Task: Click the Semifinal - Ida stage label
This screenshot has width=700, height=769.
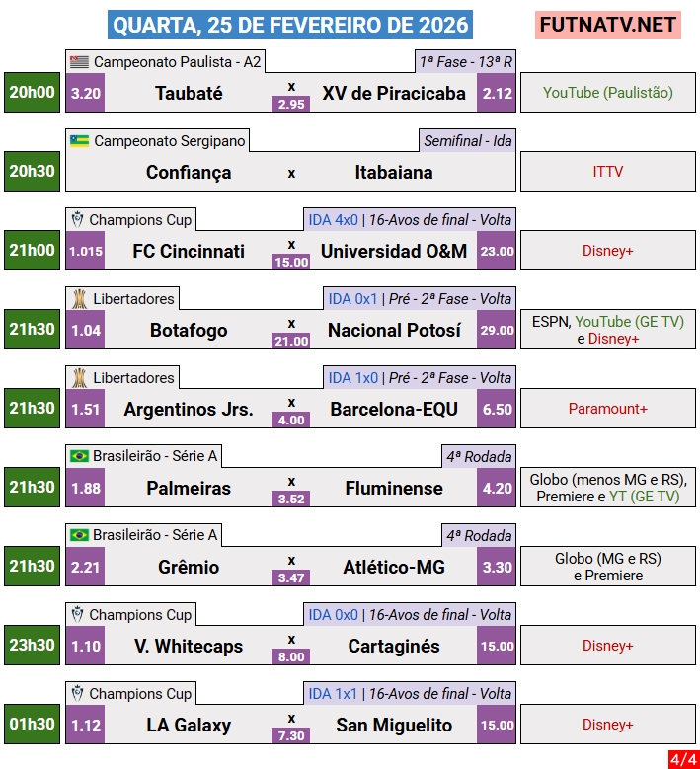Action: [x=468, y=141]
